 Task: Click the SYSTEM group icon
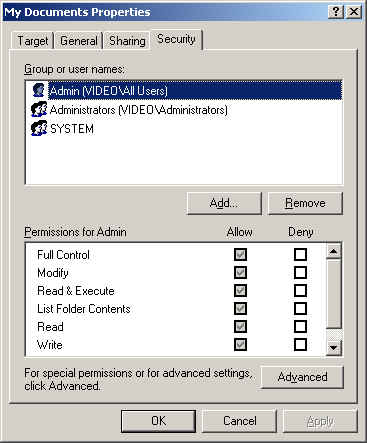pos(39,128)
